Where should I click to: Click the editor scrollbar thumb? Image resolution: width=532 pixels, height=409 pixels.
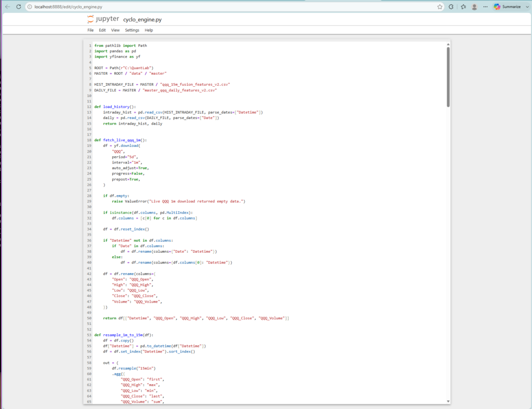(x=448, y=77)
